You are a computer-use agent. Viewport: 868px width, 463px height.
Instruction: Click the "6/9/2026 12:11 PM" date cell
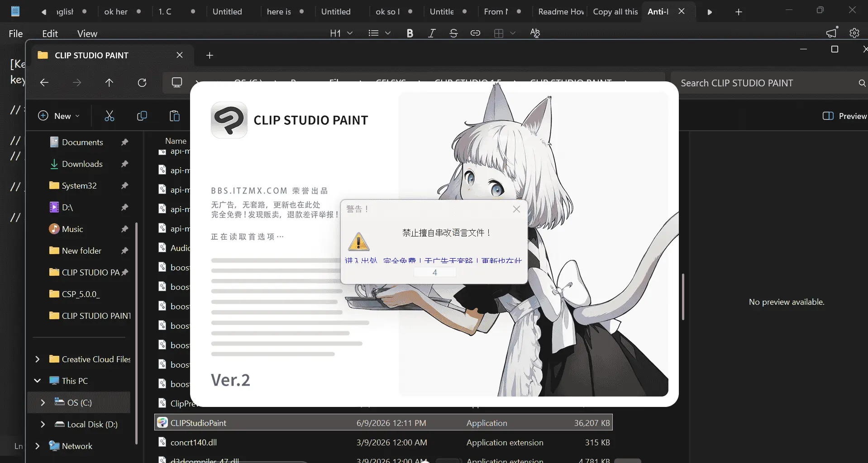[x=391, y=423]
